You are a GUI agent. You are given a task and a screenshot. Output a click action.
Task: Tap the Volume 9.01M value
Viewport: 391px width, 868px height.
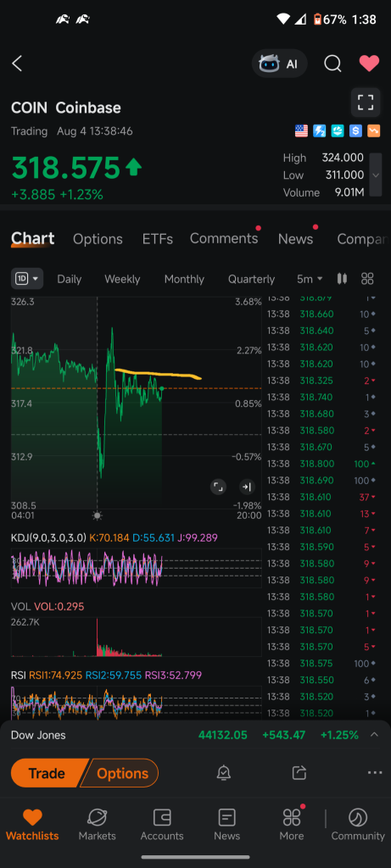pos(350,192)
